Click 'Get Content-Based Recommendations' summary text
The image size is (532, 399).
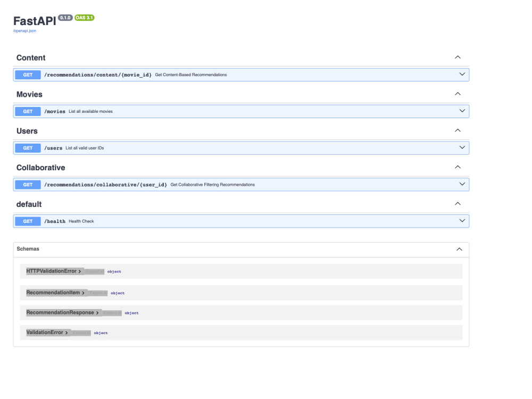pos(191,75)
